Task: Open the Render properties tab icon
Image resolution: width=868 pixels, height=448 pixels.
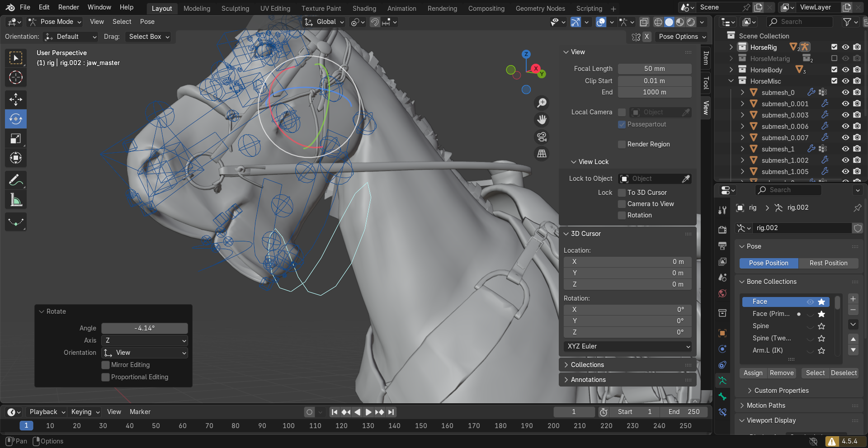Action: coord(722,230)
